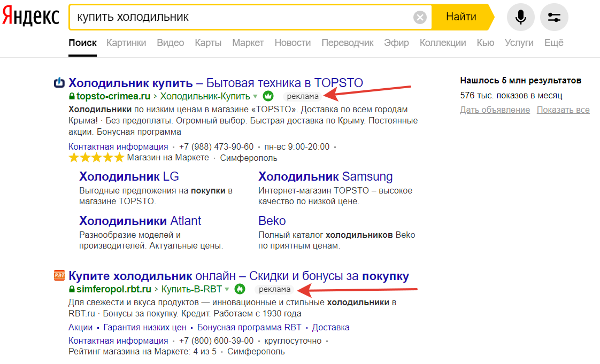Click RBT phone +7 (800) 600-39-00
Screen dimensions: 600x364
(216, 340)
